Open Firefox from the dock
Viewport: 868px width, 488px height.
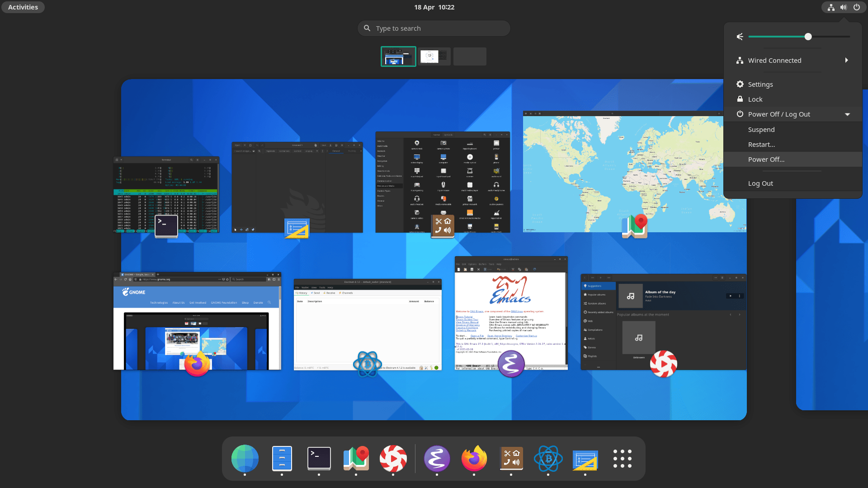[474, 459]
